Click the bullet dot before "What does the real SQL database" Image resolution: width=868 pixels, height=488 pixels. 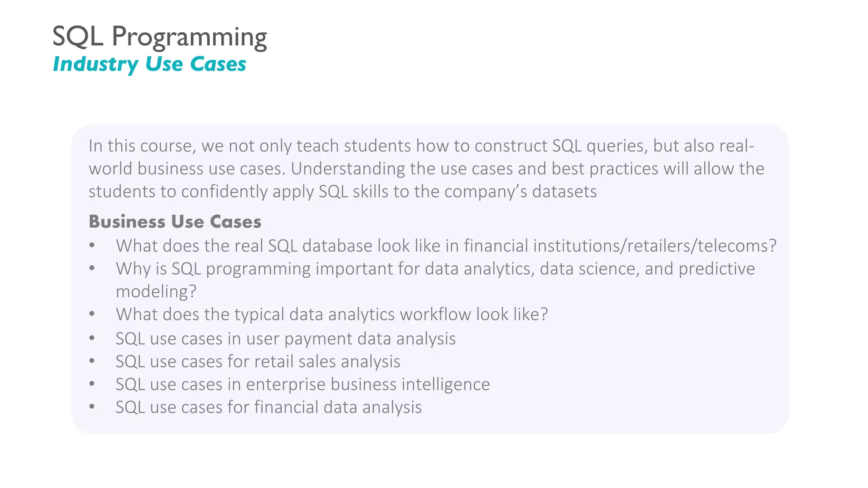point(92,246)
